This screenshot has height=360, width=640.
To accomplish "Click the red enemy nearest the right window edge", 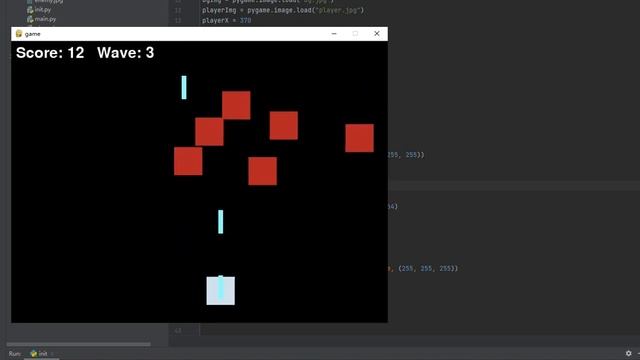I will (x=359, y=138).
